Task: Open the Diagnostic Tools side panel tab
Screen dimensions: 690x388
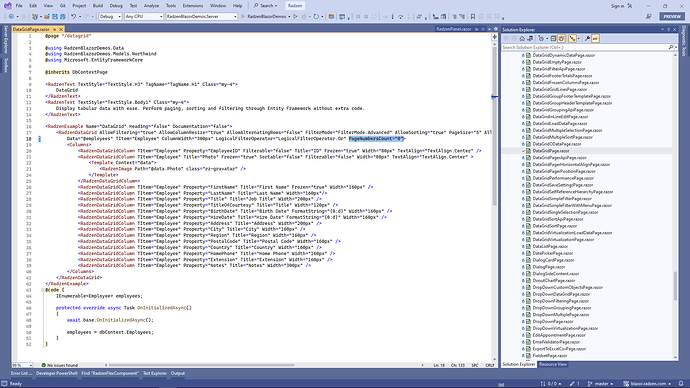Action: tap(684, 41)
